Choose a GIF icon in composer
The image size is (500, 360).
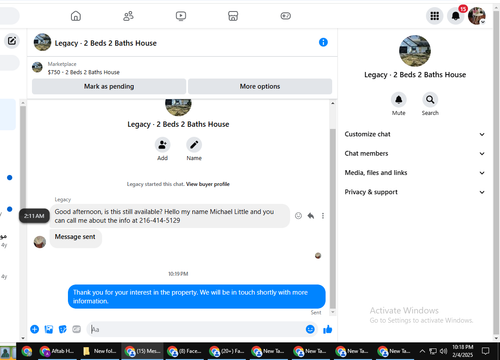pyautogui.click(x=77, y=329)
